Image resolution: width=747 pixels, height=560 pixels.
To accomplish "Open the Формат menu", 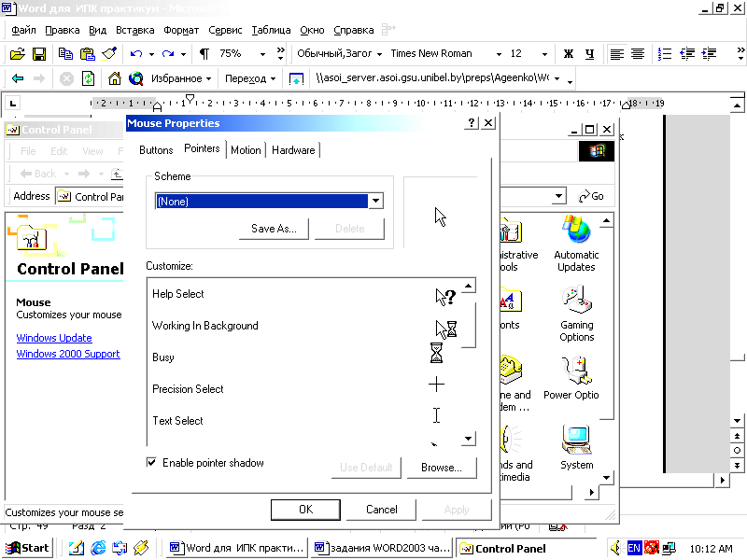I will 181,30.
